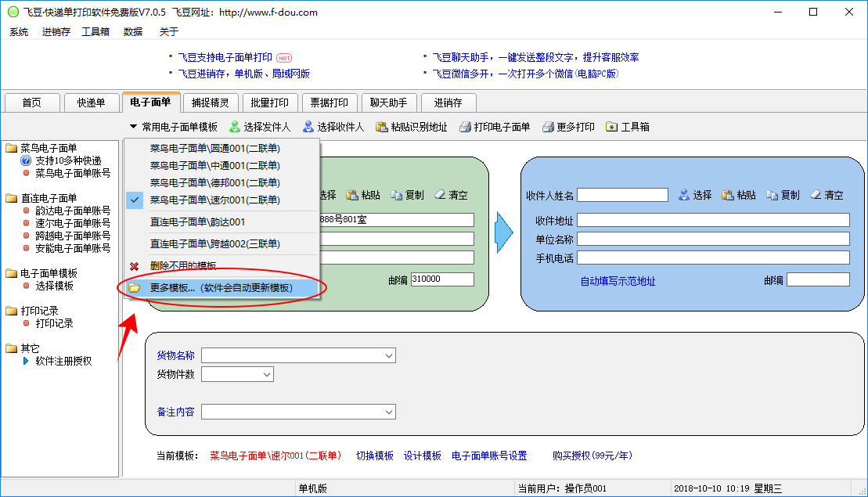Open 电子面单账号设置 link
This screenshot has width=868, height=497.
pyautogui.click(x=489, y=456)
